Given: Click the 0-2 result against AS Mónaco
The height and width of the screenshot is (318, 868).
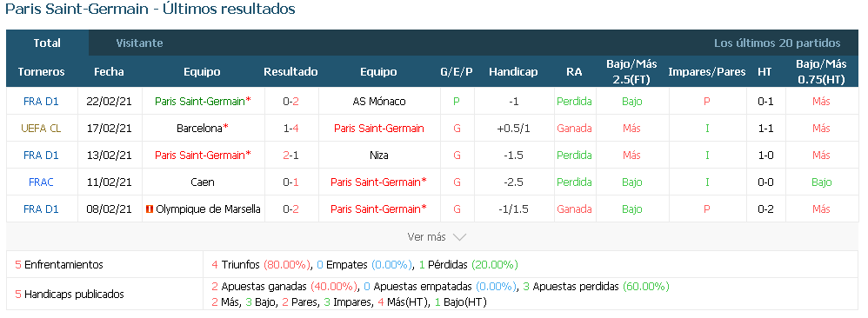Looking at the screenshot, I should 291,101.
